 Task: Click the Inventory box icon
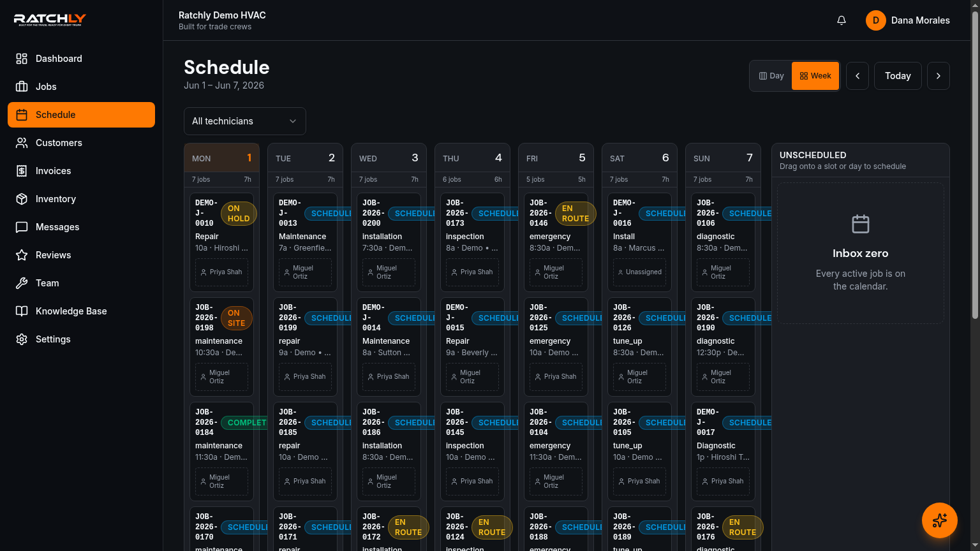pos(22,199)
